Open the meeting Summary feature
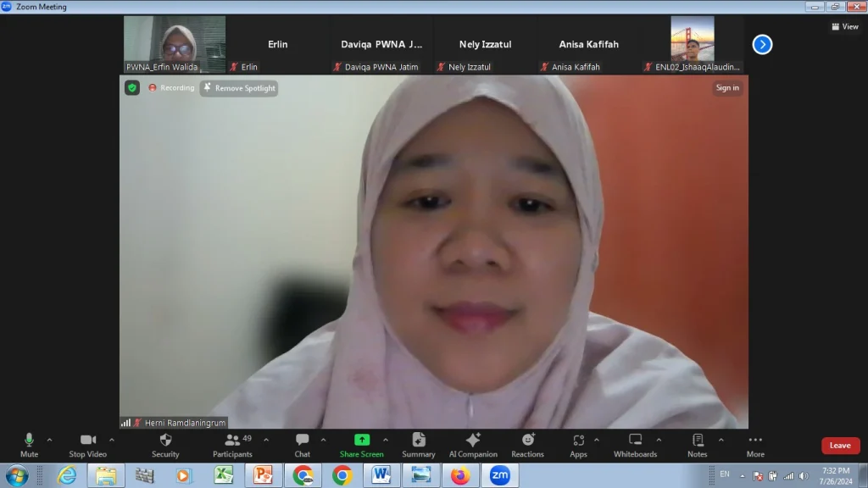Image resolution: width=868 pixels, height=488 pixels. coord(418,445)
